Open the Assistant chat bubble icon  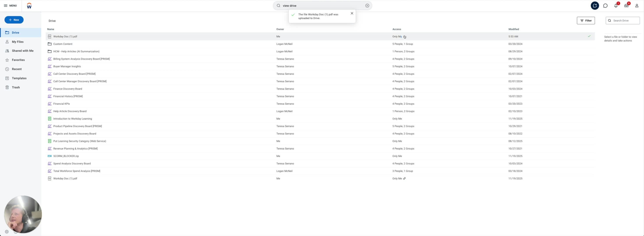click(x=605, y=5)
